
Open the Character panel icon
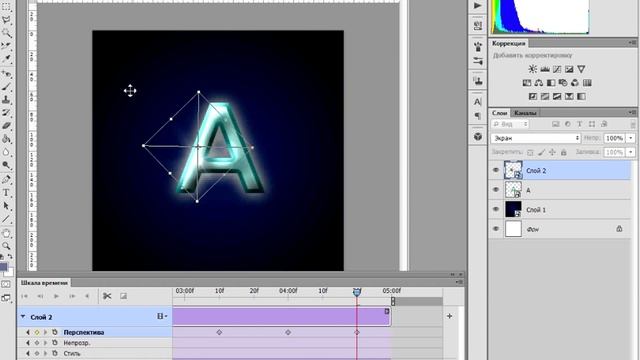478,101
